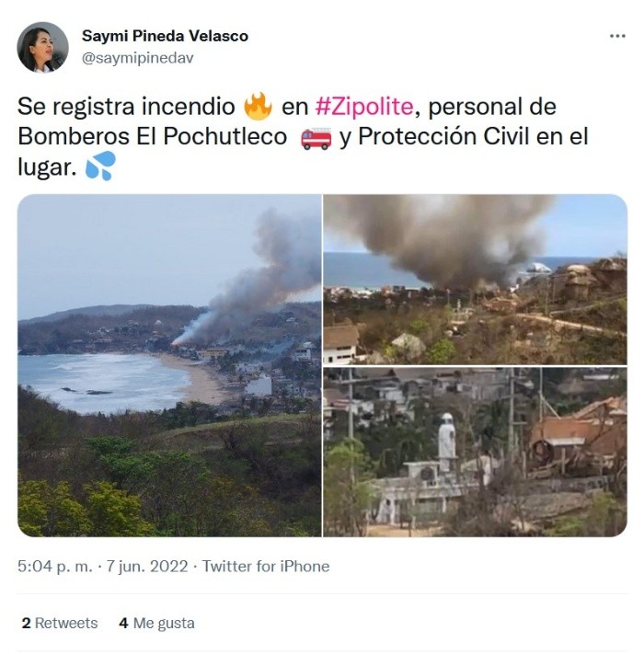The height and width of the screenshot is (654, 644).
Task: Click the fire truck emoji
Action: pyautogui.click(x=316, y=138)
